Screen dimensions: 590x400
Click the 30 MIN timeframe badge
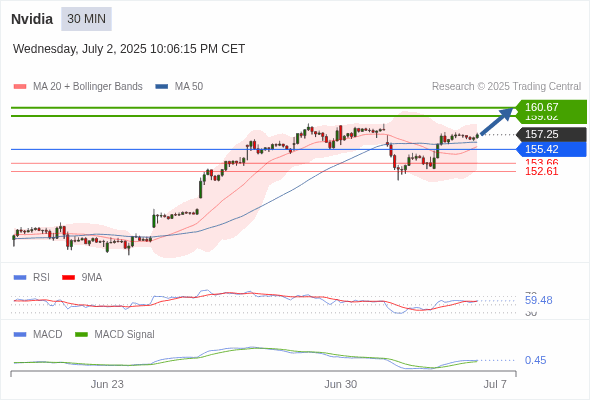tap(87, 19)
